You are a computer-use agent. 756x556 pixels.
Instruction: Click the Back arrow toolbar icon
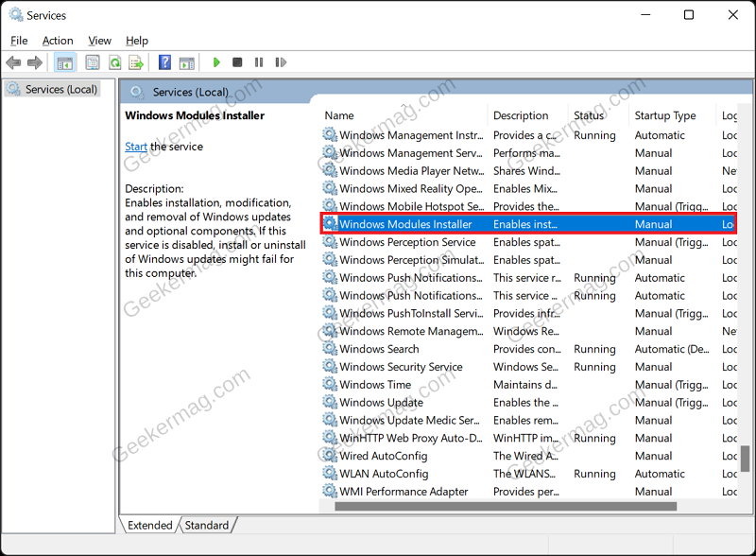[x=13, y=62]
